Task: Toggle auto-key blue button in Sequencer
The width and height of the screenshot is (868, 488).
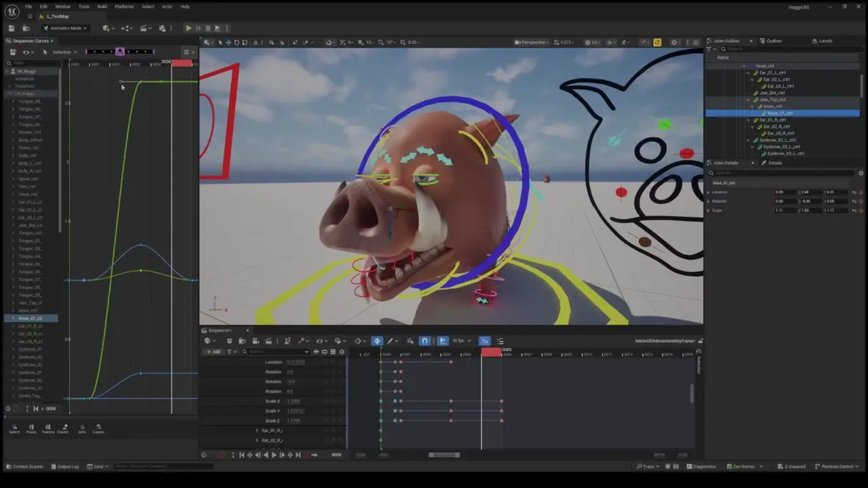Action: [x=377, y=341]
